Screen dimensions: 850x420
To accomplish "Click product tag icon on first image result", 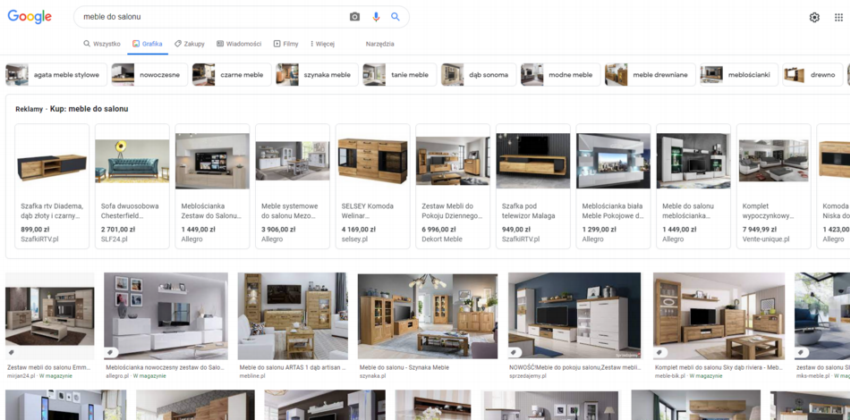I will [x=12, y=352].
